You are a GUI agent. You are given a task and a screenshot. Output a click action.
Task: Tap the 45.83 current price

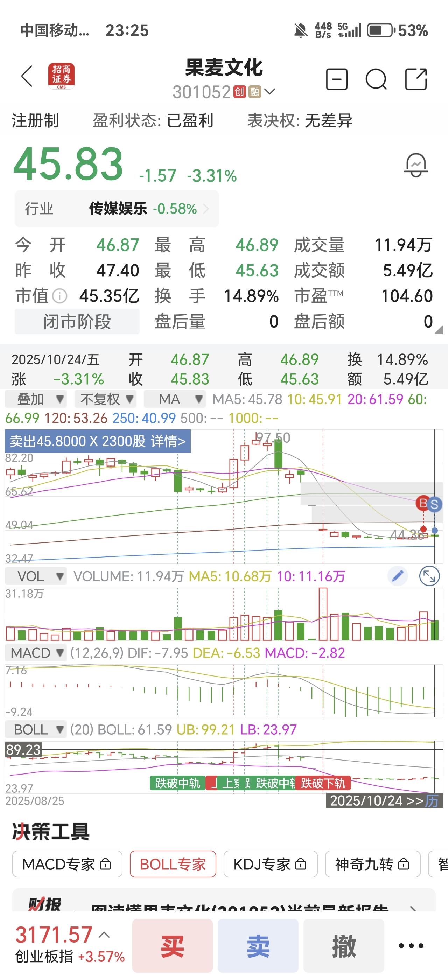pyautogui.click(x=69, y=164)
